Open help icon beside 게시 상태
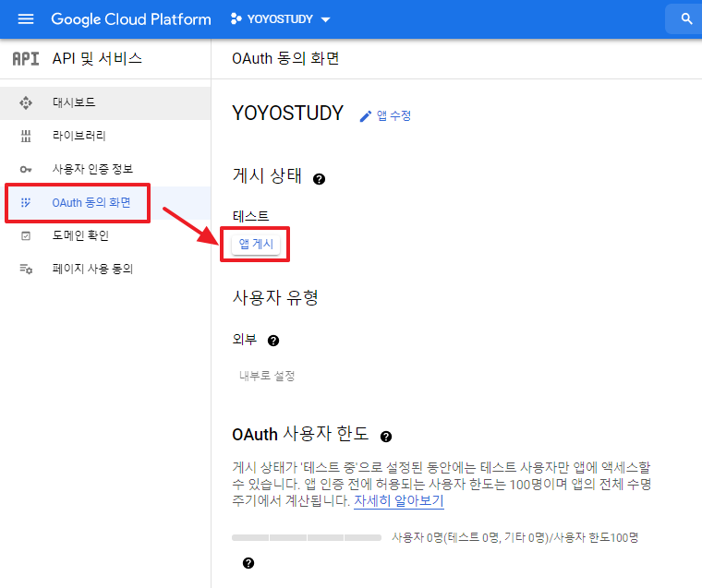The width and height of the screenshot is (702, 588). click(319, 179)
